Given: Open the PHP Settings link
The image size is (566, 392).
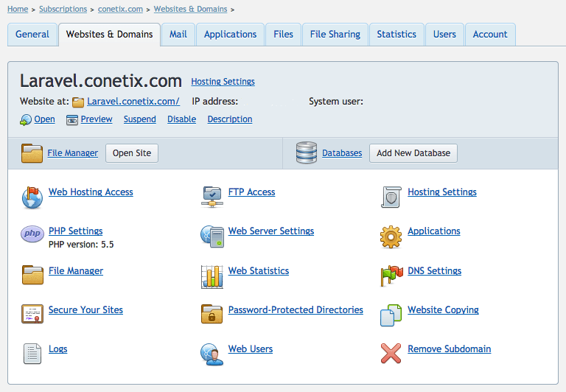Looking at the screenshot, I should (76, 231).
